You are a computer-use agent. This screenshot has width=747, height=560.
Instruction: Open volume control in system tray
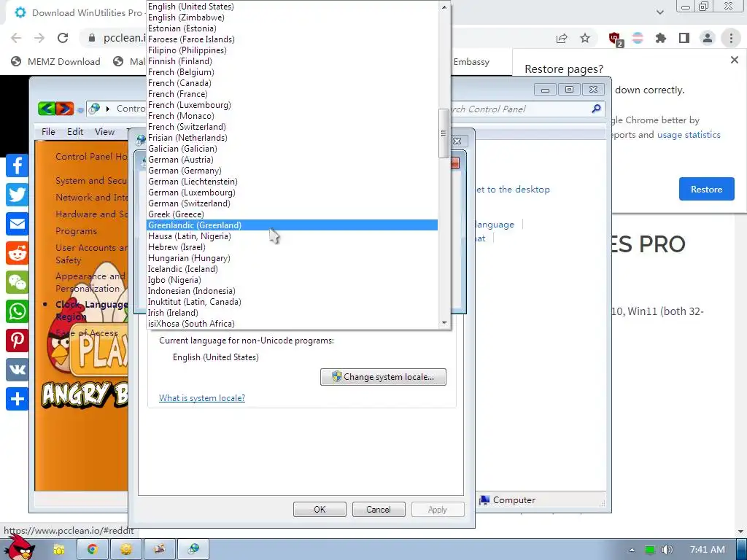667,550
